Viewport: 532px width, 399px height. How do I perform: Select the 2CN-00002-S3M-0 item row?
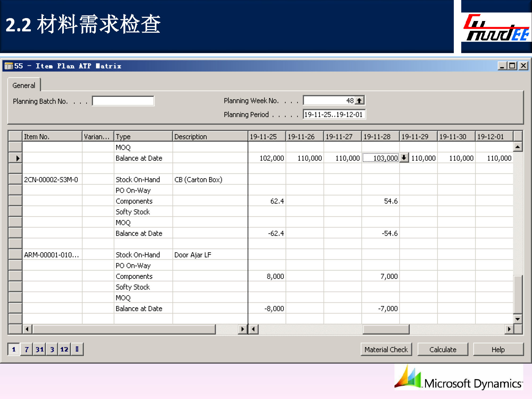click(x=51, y=180)
